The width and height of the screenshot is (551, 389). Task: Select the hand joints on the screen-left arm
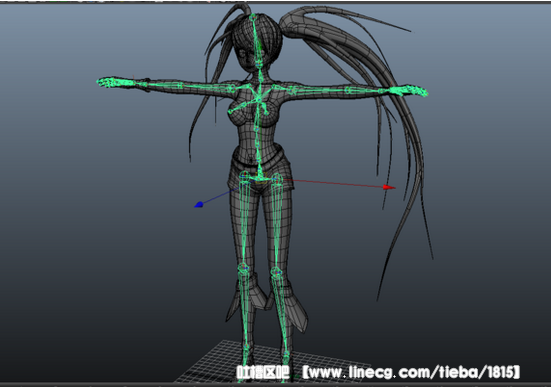115,83
